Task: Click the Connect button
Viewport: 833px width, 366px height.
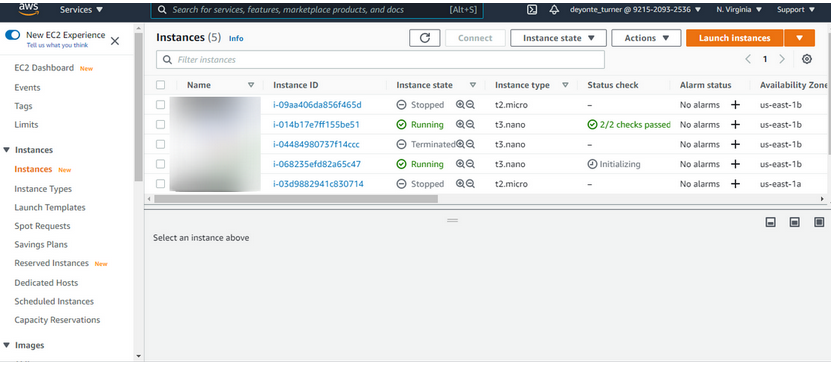Action: click(x=475, y=38)
